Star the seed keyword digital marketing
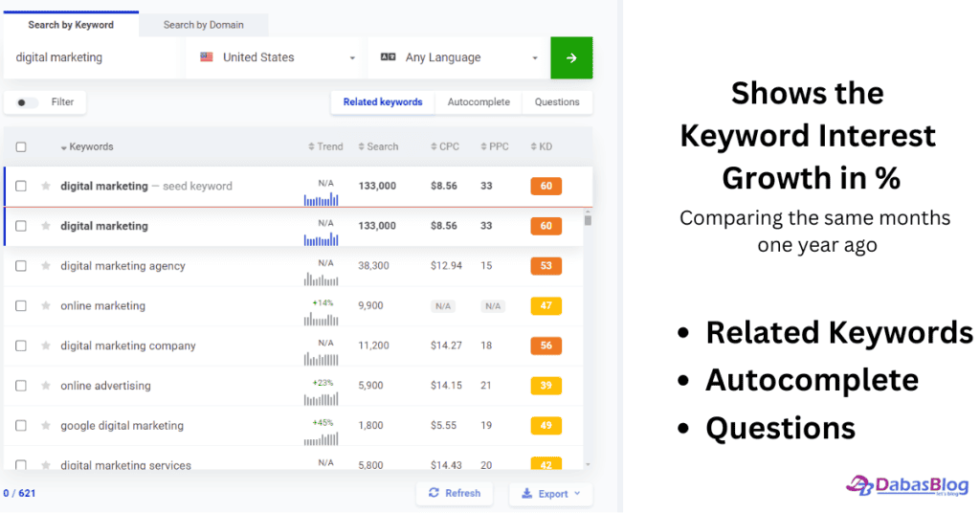 (46, 186)
